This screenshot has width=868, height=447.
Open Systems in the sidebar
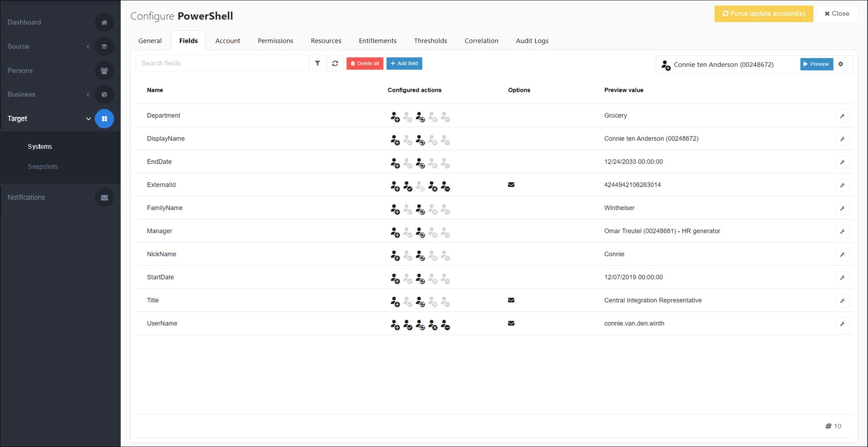pos(40,146)
